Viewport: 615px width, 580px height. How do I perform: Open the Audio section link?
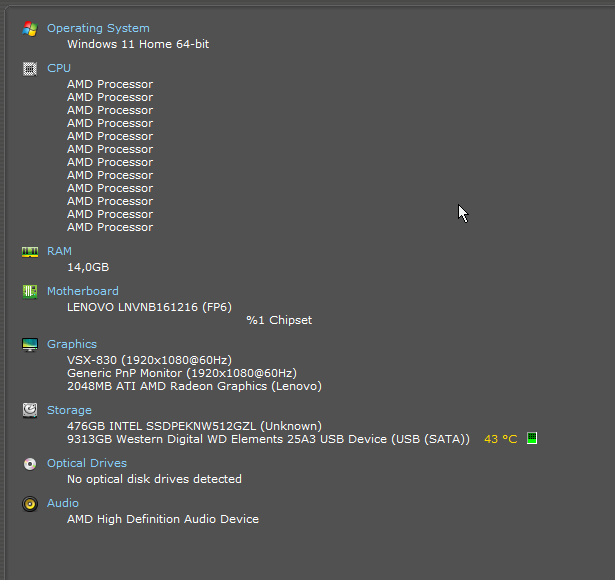pyautogui.click(x=63, y=503)
